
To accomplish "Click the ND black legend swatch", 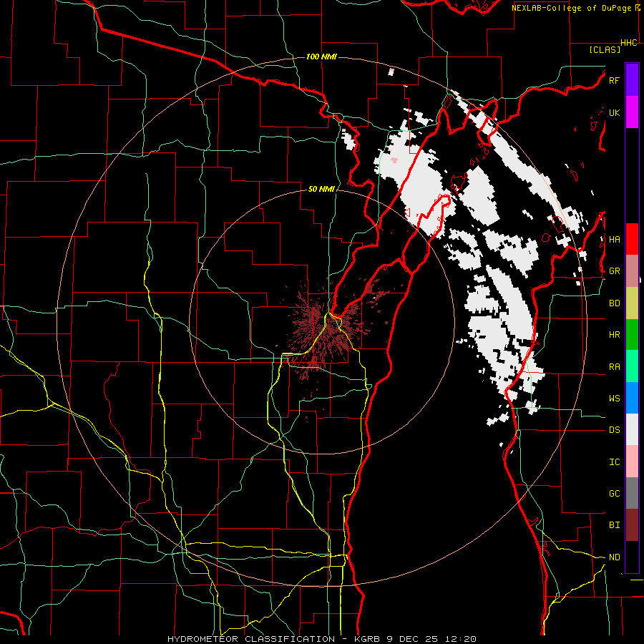I will (632, 557).
